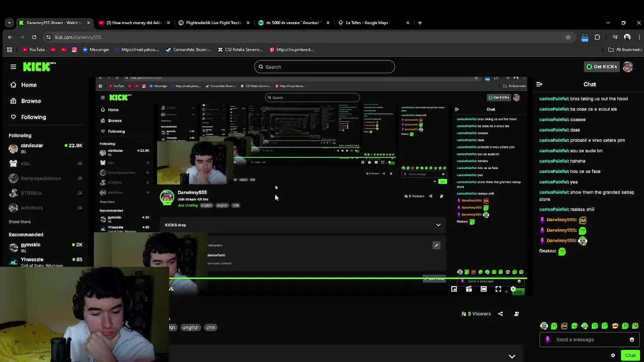The height and width of the screenshot is (362, 644).
Task: Click the green Chat send button
Action: 630,355
